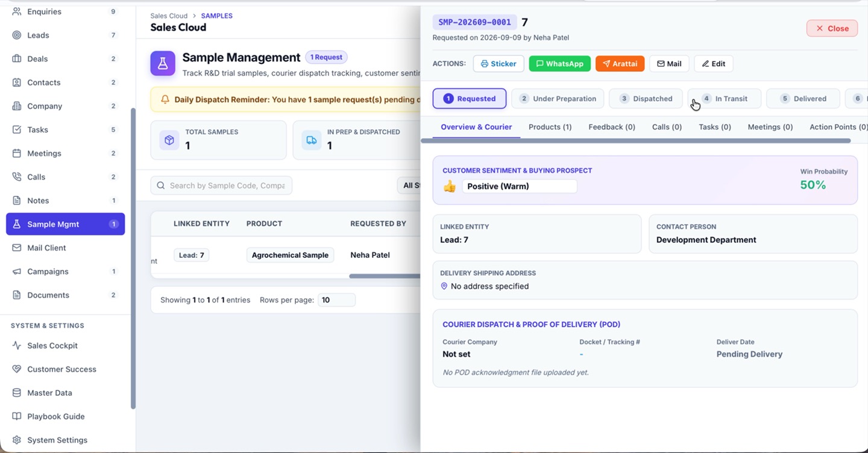Set status to Dispatched step

646,99
